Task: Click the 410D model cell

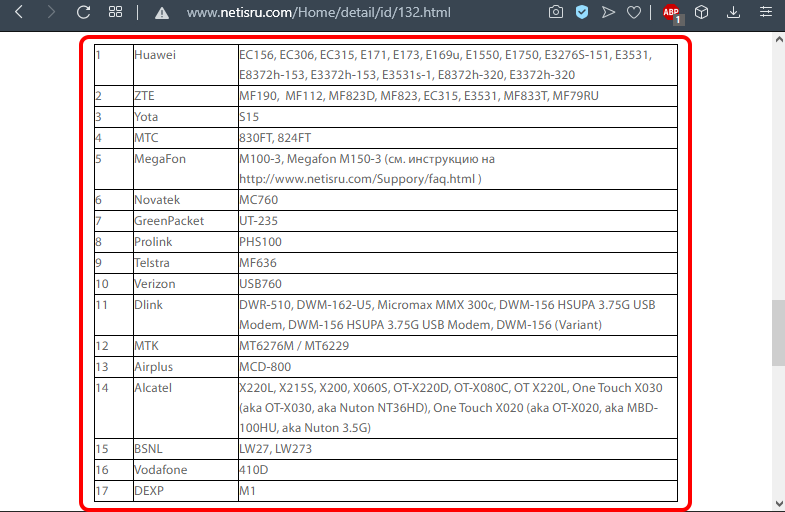Action: pos(458,470)
